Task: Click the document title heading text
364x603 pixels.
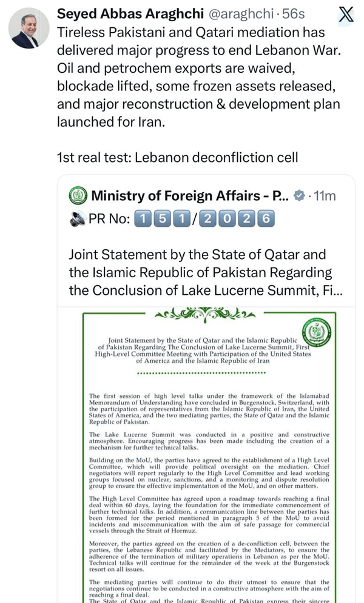Action: (203, 351)
